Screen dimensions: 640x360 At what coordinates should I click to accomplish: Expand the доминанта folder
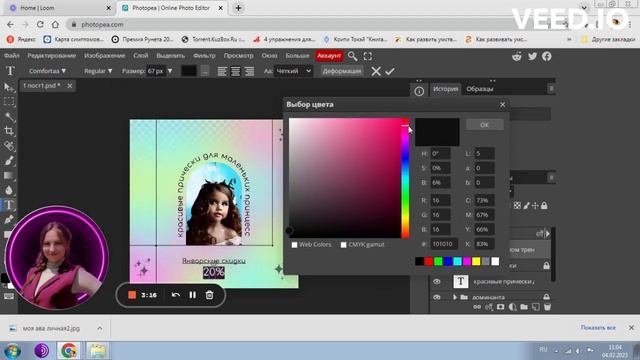coord(455,297)
